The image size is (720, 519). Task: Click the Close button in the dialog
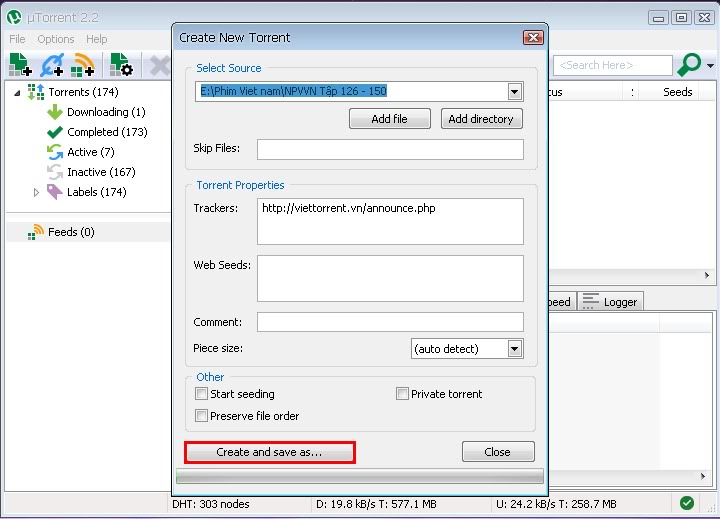pos(498,452)
